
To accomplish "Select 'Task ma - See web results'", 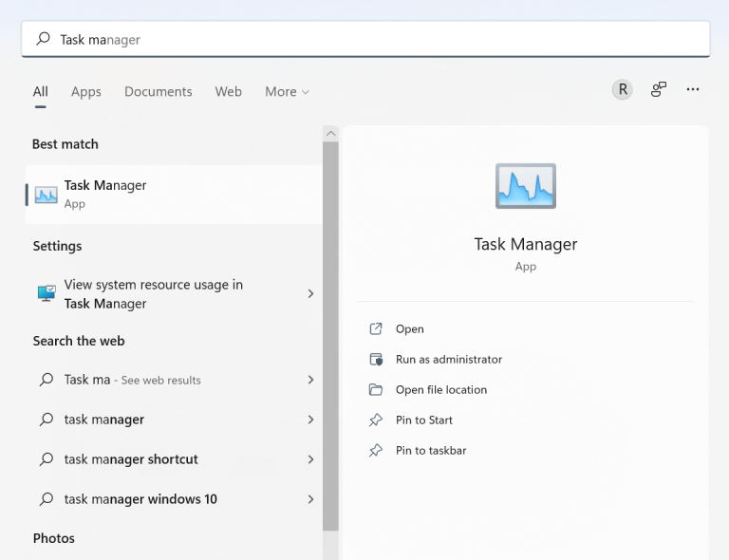I will coord(174,380).
